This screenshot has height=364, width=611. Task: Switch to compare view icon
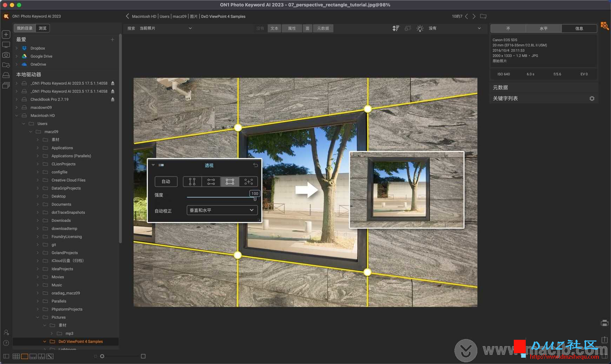(x=41, y=356)
